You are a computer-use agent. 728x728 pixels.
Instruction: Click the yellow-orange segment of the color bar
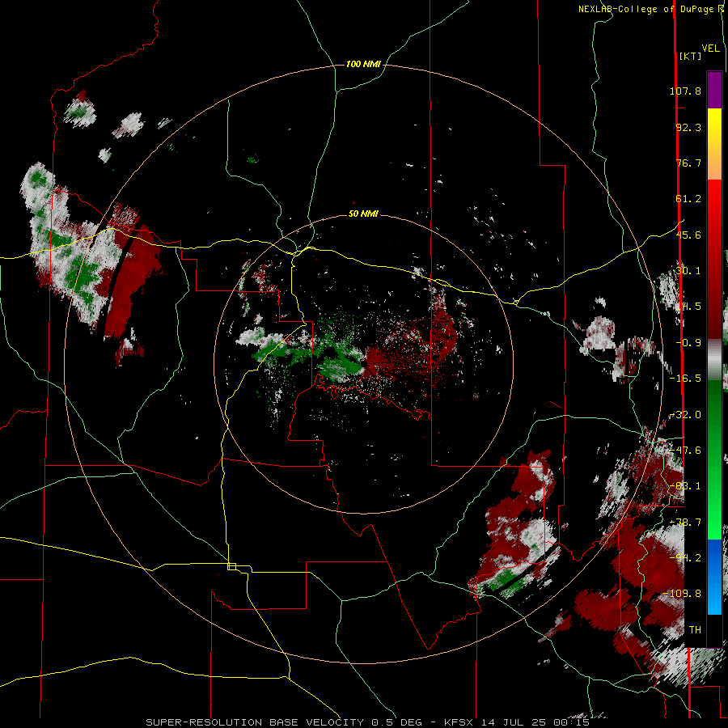(x=714, y=144)
